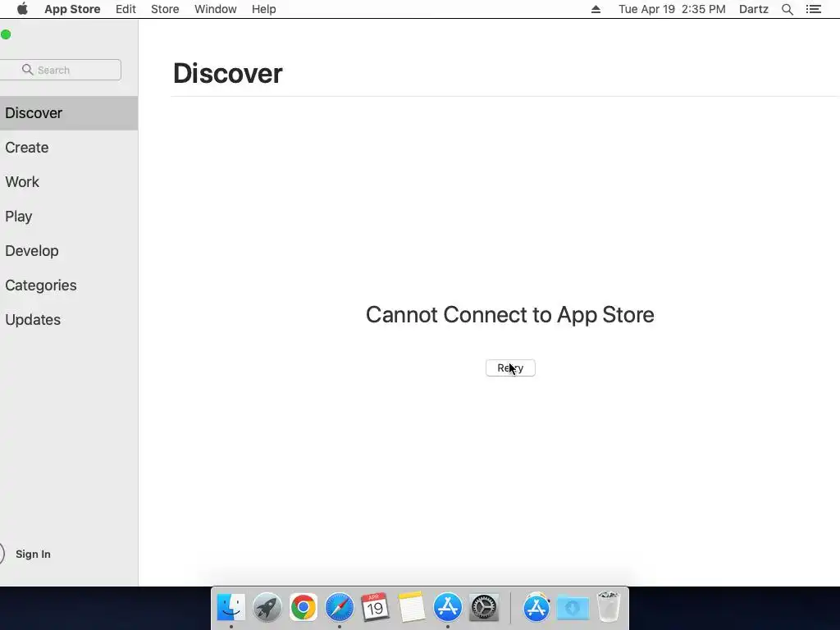Select Discover in the sidebar
The width and height of the screenshot is (840, 630).
69,113
